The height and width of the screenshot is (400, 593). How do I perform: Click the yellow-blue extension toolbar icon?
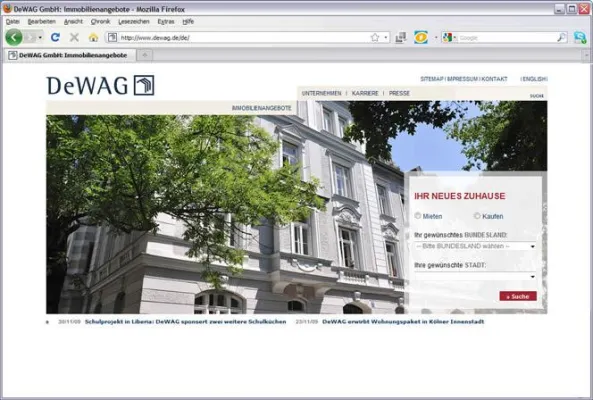coord(421,37)
